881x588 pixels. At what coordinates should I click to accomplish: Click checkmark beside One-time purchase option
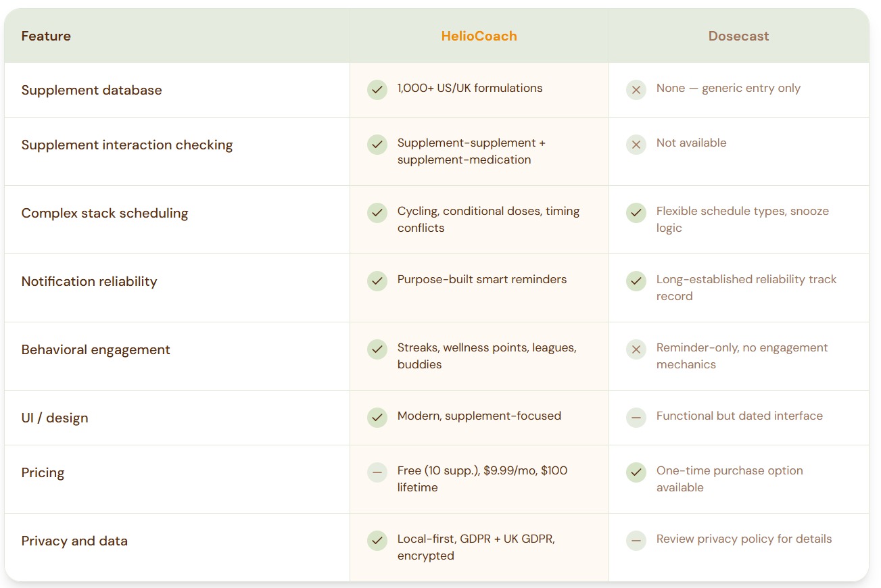click(636, 472)
